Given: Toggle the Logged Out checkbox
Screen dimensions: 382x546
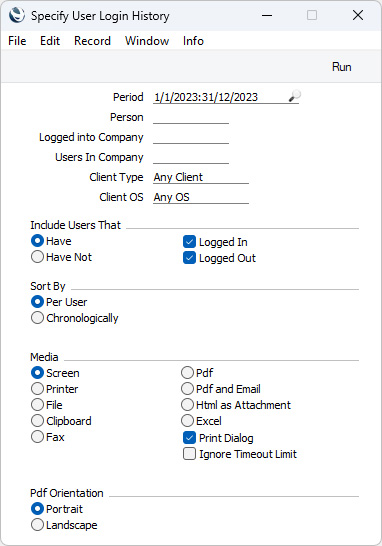Looking at the screenshot, I should click(189, 258).
